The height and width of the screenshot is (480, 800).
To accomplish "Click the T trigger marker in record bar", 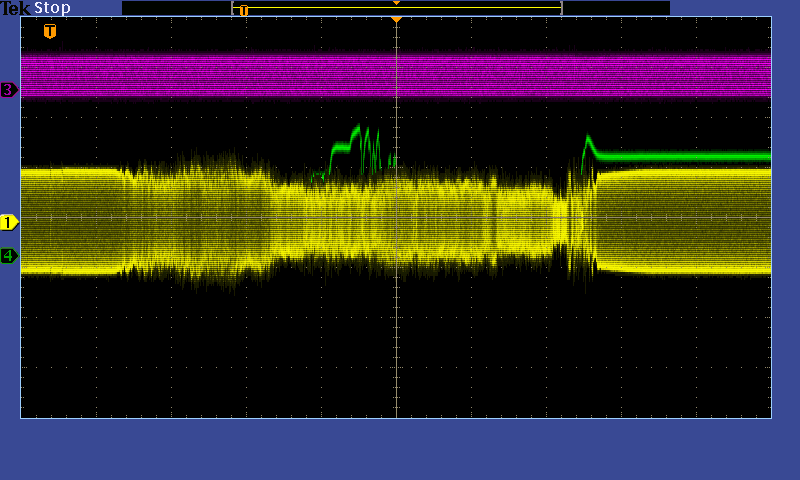I will [x=243, y=10].
